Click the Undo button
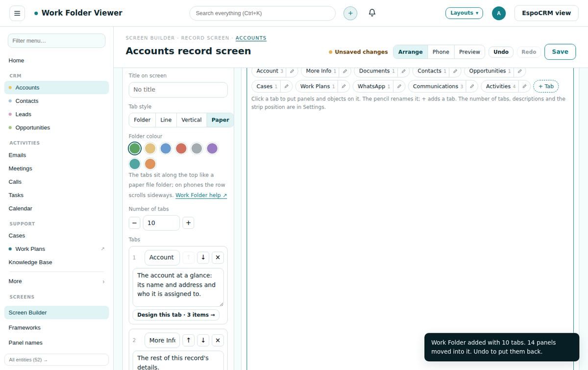The image size is (588, 370). 501,52
